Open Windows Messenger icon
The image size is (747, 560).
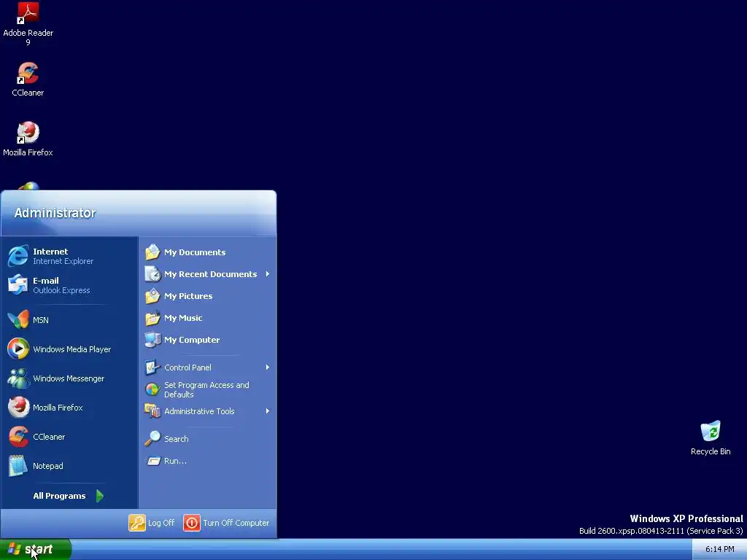coord(18,378)
